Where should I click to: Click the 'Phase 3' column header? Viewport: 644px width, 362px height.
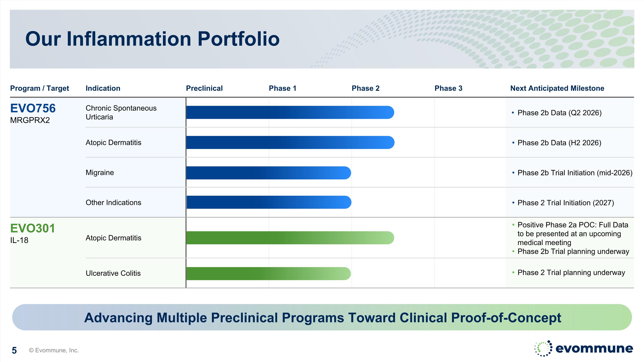click(x=448, y=88)
